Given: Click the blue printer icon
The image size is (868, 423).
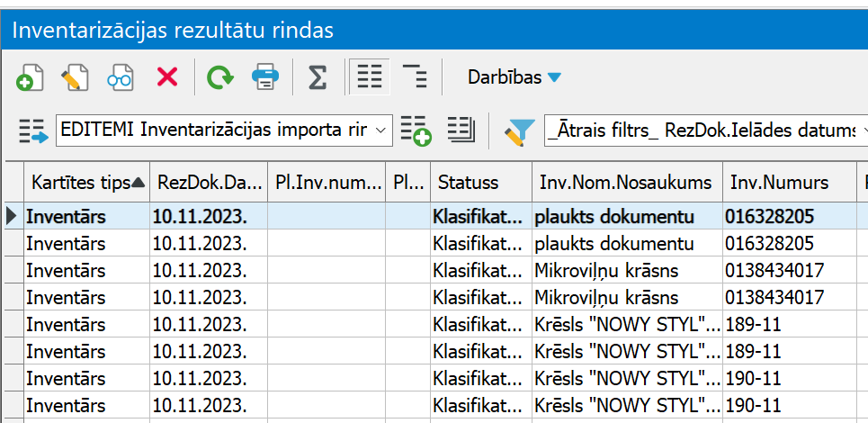Looking at the screenshot, I should (x=265, y=77).
